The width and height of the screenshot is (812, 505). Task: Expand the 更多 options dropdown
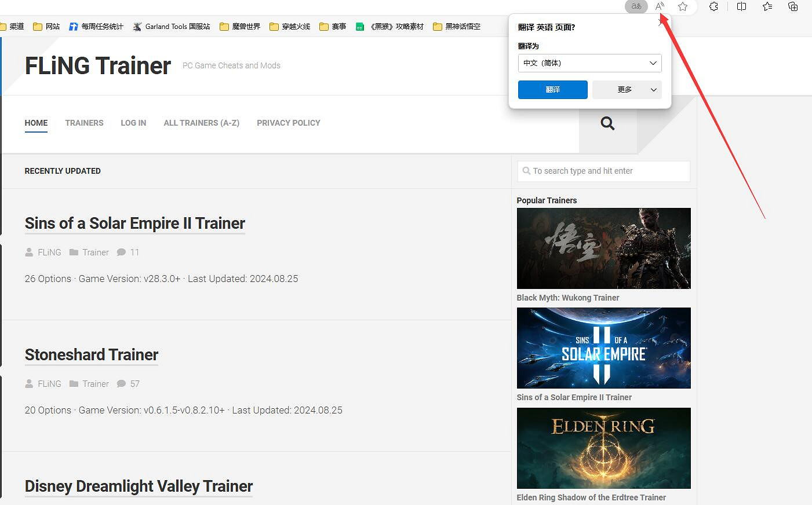pyautogui.click(x=627, y=90)
